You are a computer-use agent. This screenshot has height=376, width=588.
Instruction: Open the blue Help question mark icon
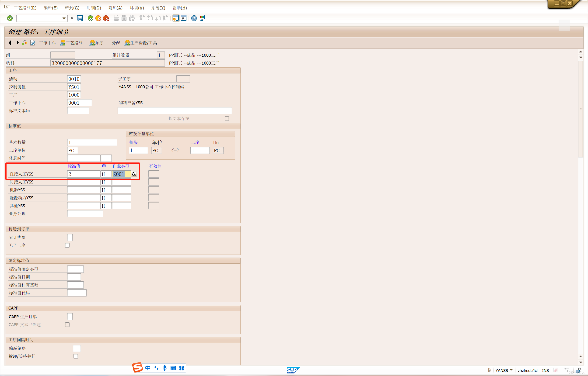point(194,18)
